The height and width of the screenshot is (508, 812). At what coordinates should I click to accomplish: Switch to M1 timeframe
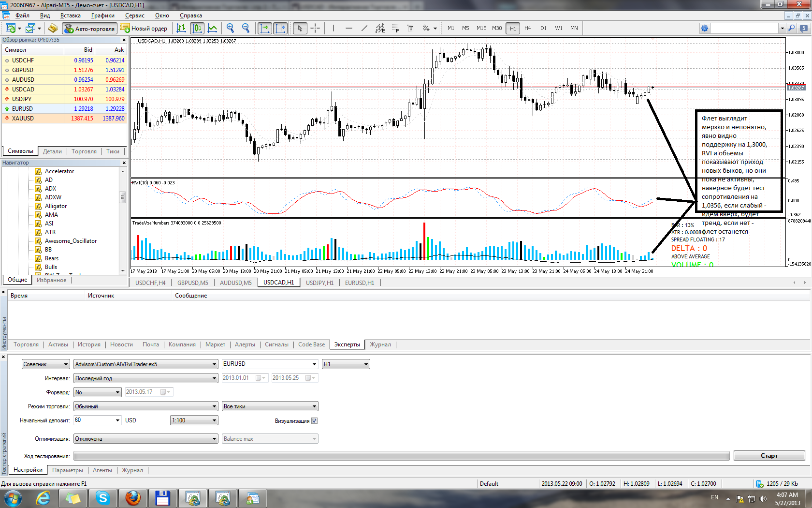(x=451, y=28)
